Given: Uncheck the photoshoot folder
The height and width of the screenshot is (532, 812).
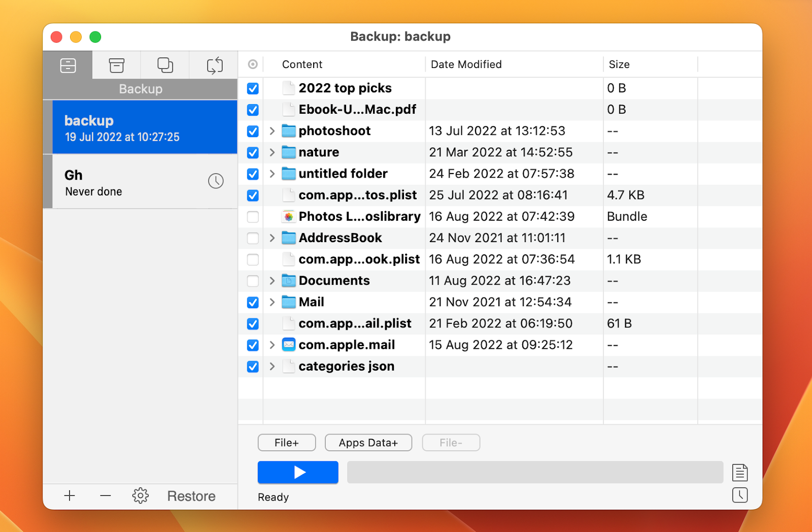Looking at the screenshot, I should (x=252, y=131).
